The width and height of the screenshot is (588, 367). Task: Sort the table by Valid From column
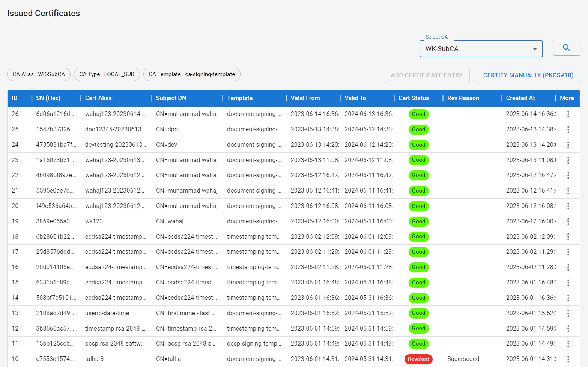305,98
